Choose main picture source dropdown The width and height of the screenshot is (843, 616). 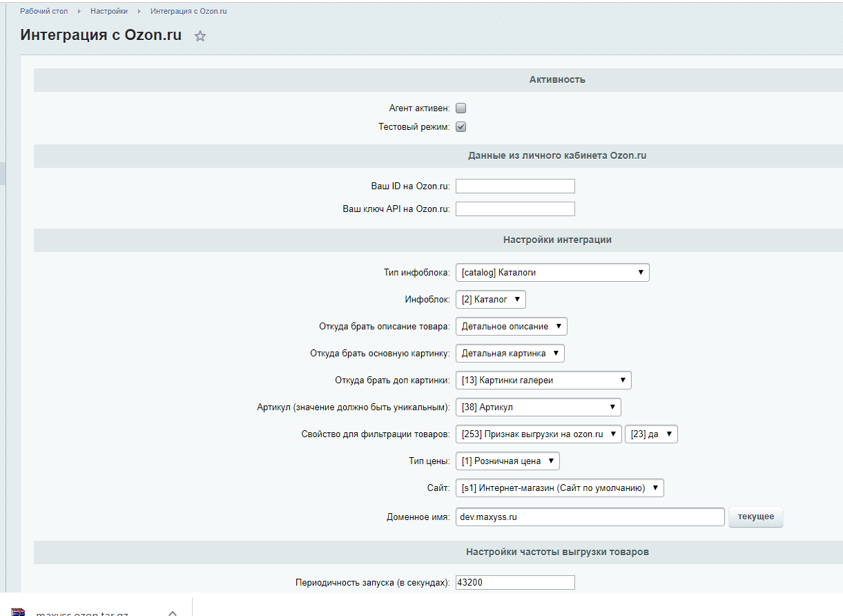click(x=510, y=354)
